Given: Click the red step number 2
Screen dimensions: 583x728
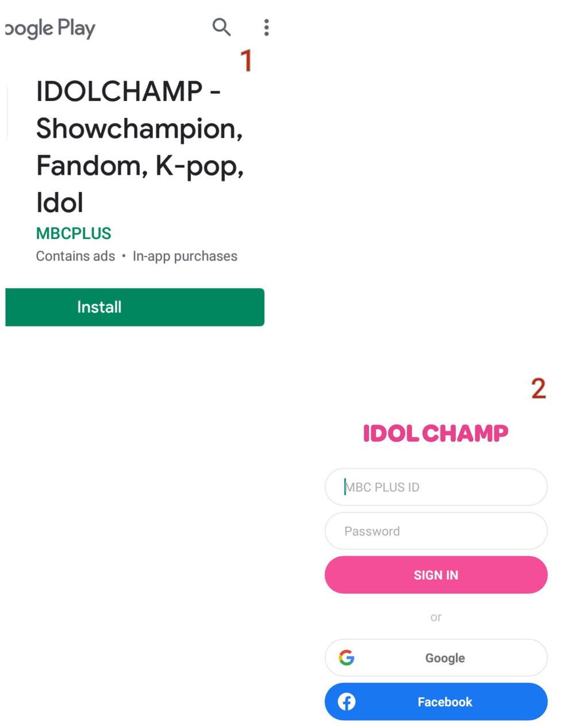Looking at the screenshot, I should [538, 388].
